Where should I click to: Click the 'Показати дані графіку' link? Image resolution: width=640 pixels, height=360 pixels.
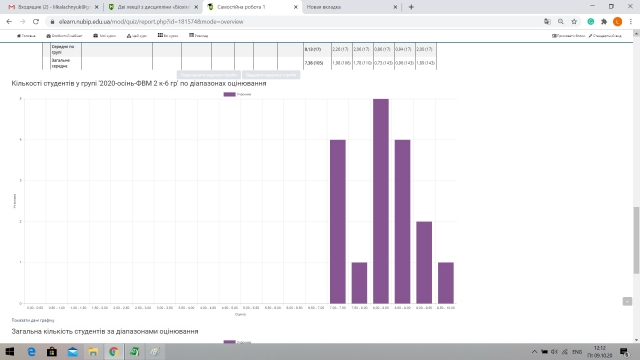click(33, 320)
